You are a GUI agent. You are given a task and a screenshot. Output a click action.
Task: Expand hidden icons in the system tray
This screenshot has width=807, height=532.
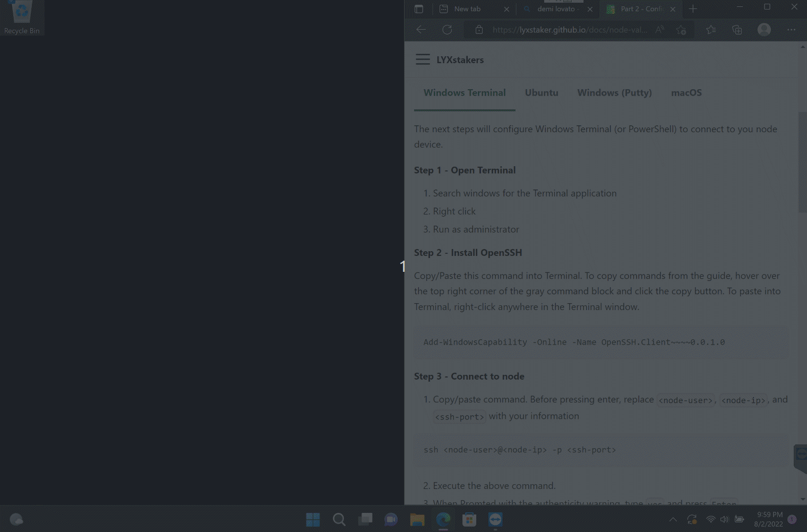(x=673, y=519)
